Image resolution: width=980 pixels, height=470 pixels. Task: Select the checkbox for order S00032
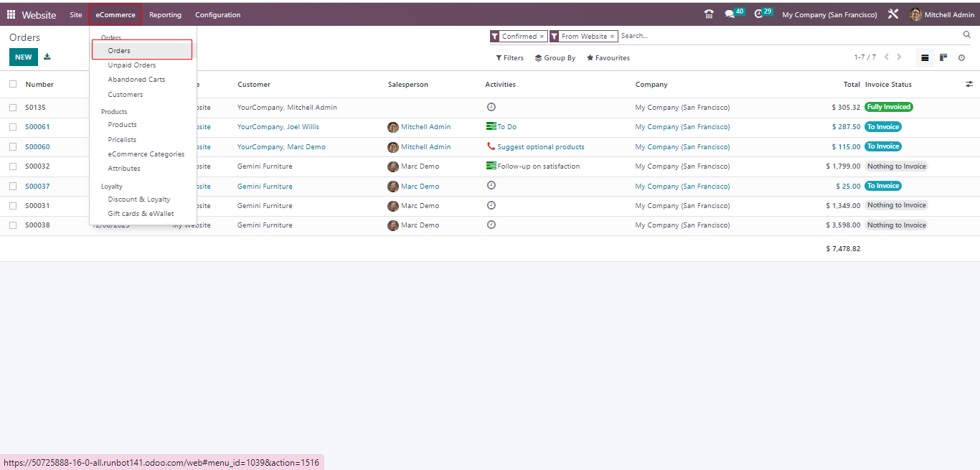tap(13, 166)
